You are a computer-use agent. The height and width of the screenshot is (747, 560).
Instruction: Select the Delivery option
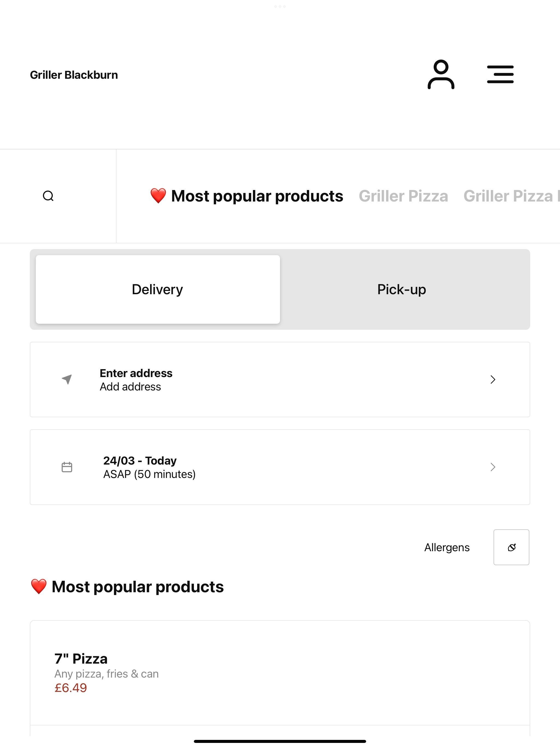pos(158,289)
